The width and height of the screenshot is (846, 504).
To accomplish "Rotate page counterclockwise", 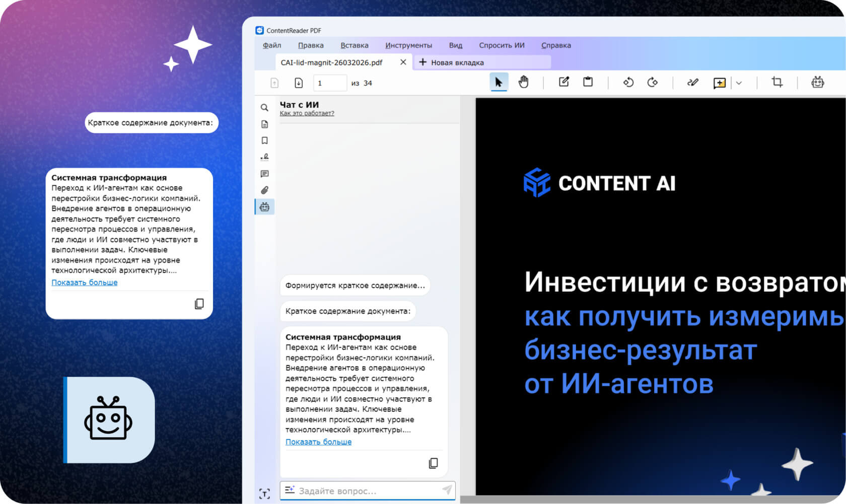I will [x=628, y=82].
